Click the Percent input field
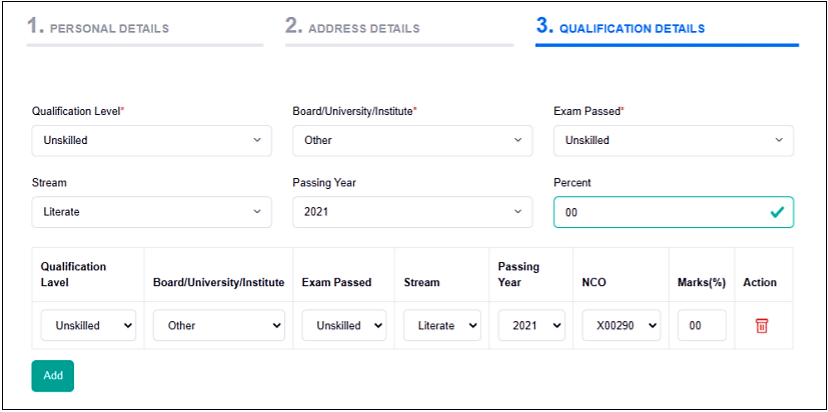 tap(660, 212)
